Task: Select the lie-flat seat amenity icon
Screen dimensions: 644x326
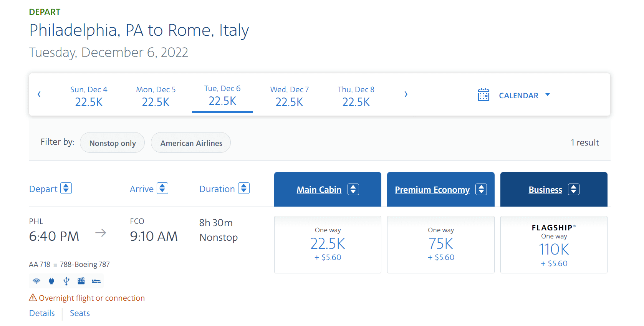Action: point(96,281)
